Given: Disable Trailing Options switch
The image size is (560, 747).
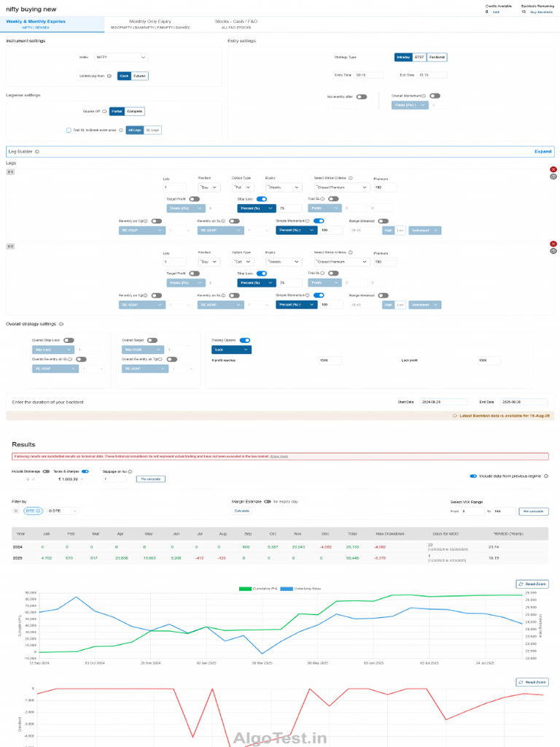Looking at the screenshot, I should coord(245,340).
